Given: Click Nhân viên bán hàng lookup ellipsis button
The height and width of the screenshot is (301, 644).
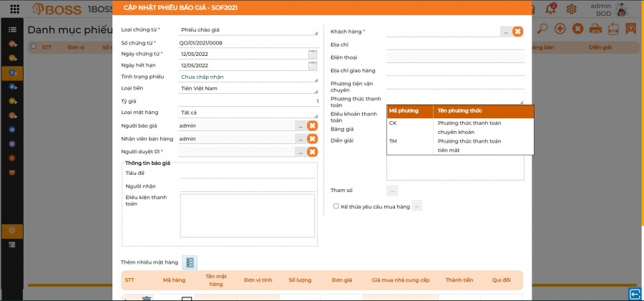Looking at the screenshot, I should click(301, 139).
